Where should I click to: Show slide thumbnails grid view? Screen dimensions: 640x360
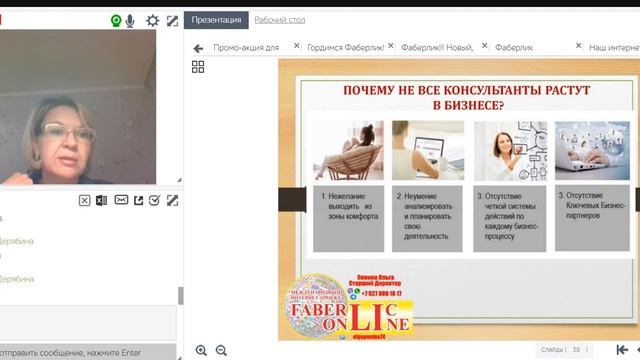point(198,67)
